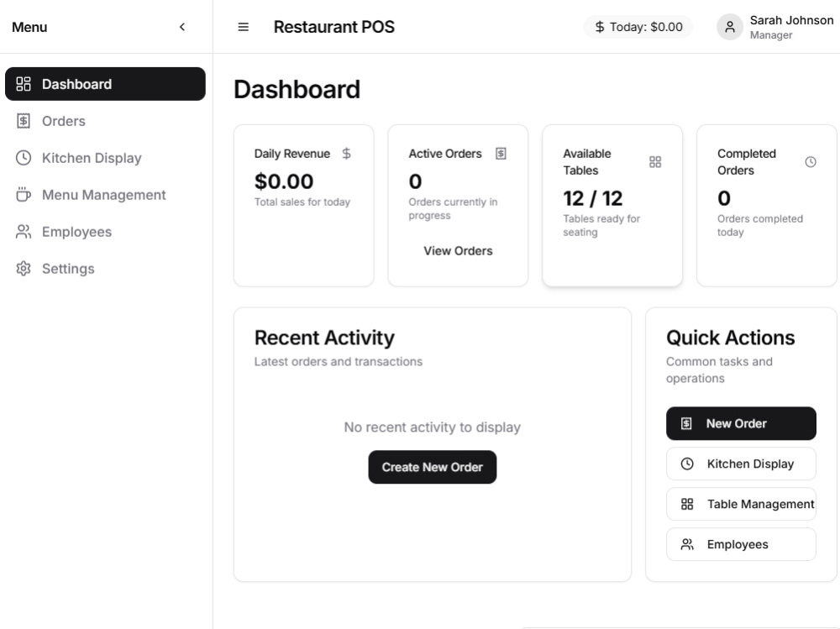Click the Kitchen Display quick action button
Screen dimensions: 840x629
[741, 464]
